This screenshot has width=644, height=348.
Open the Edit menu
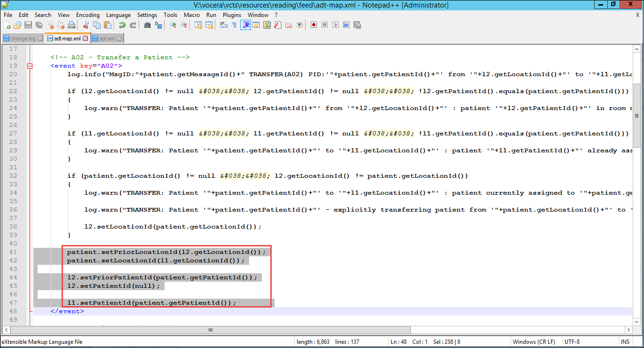pos(24,15)
